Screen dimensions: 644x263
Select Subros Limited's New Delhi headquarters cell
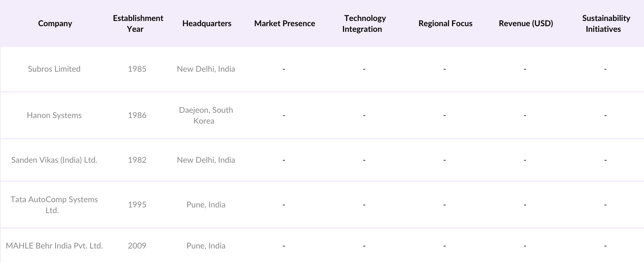206,69
